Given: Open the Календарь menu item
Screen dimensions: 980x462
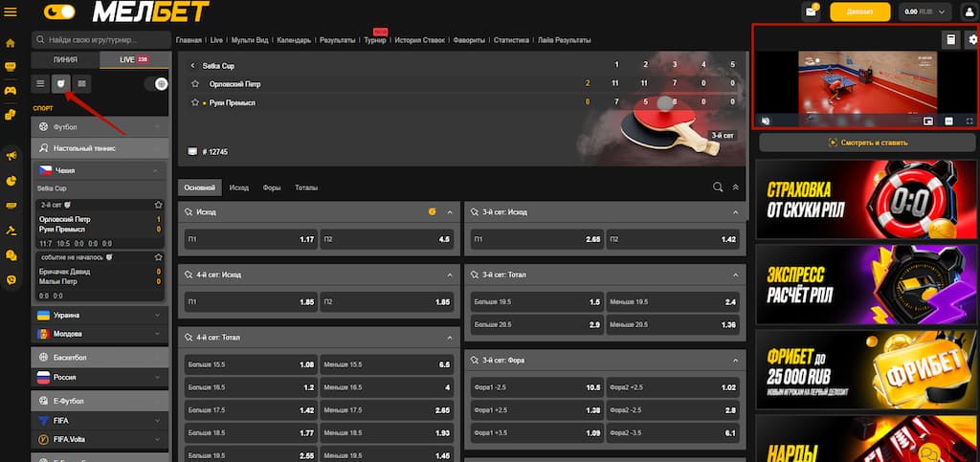Looking at the screenshot, I should 294,40.
